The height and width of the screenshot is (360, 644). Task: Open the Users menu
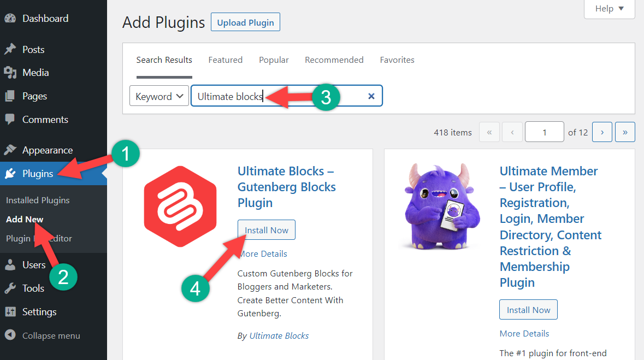coord(34,265)
